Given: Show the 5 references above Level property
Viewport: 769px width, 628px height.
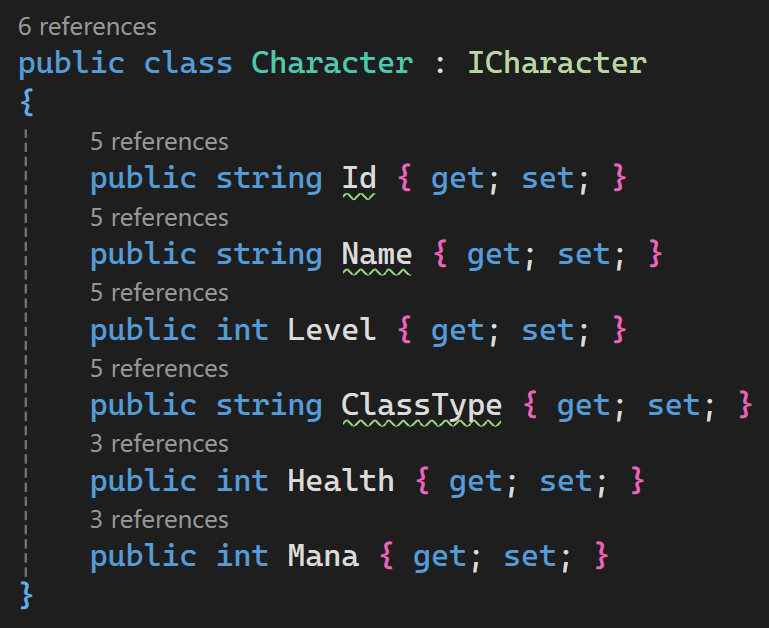Looking at the screenshot, I should 159,293.
